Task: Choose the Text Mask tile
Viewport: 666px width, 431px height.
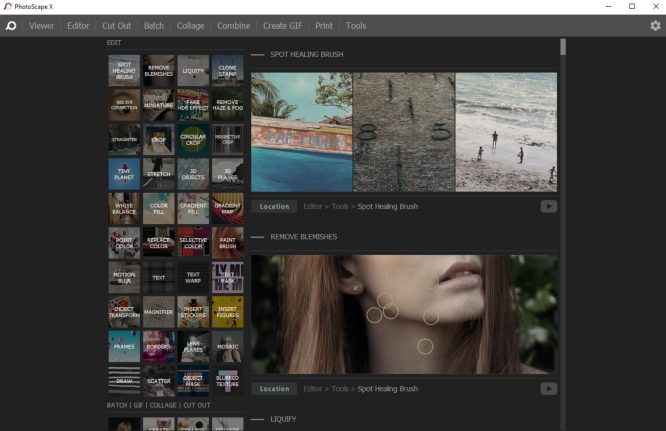Action: pyautogui.click(x=228, y=278)
